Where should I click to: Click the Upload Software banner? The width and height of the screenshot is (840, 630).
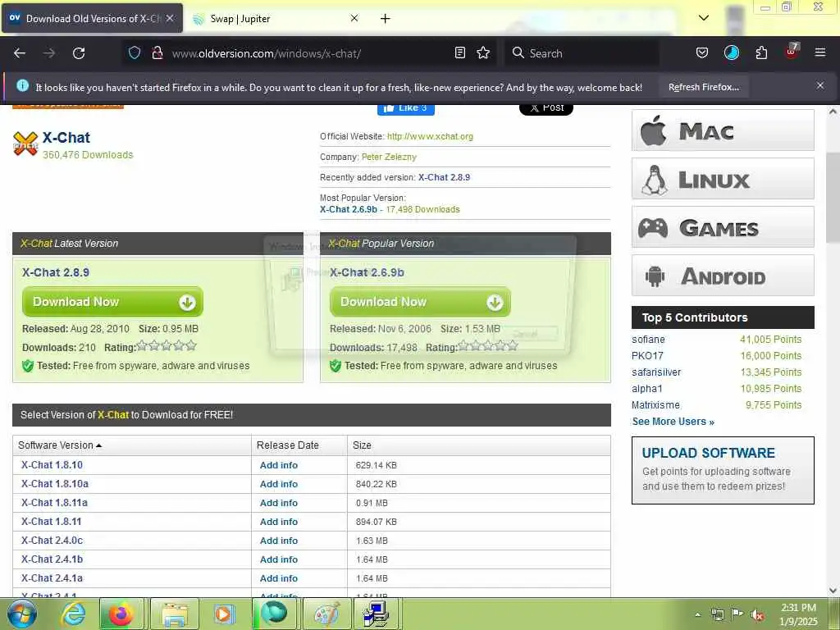pos(723,470)
